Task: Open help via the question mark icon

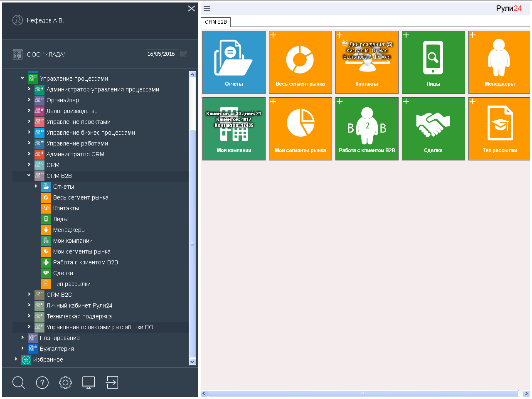Action: pos(42,382)
